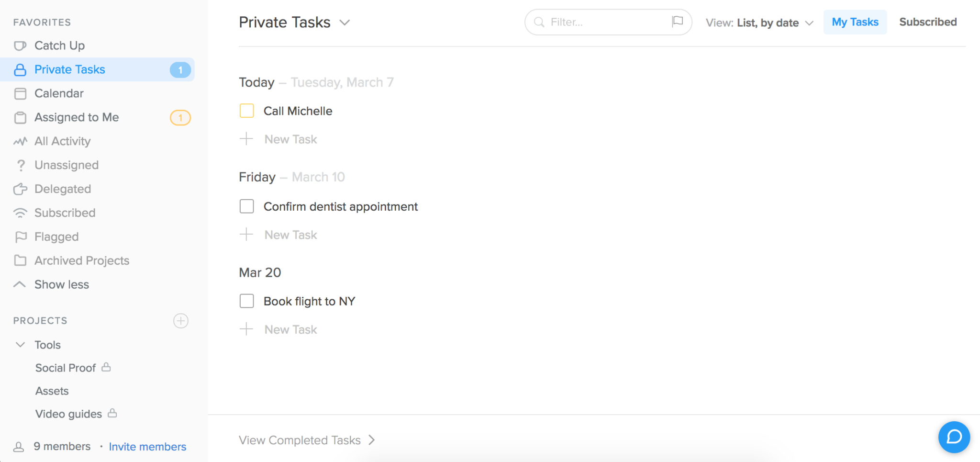Expand the View List by date dropdown
Image resolution: width=980 pixels, height=462 pixels.
759,23
